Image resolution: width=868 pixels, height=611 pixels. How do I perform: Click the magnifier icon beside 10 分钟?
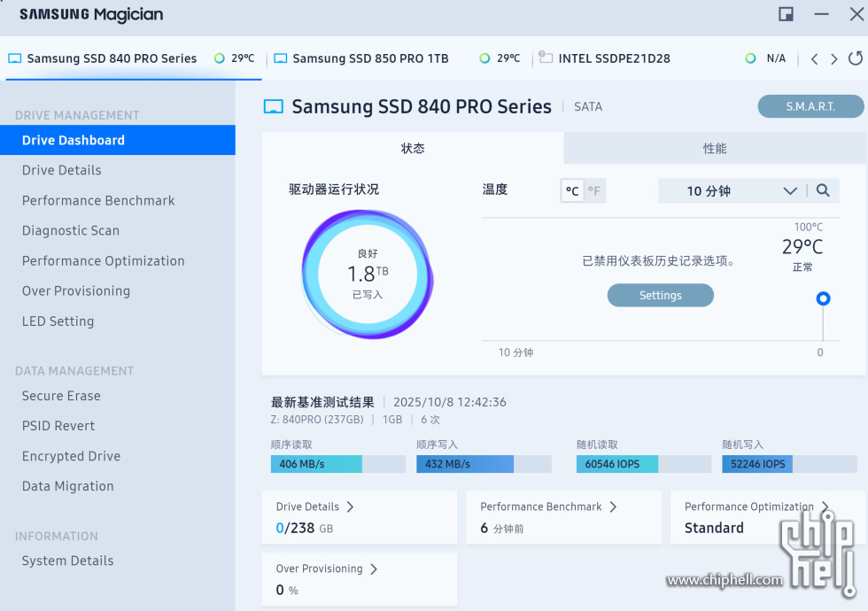(x=823, y=190)
